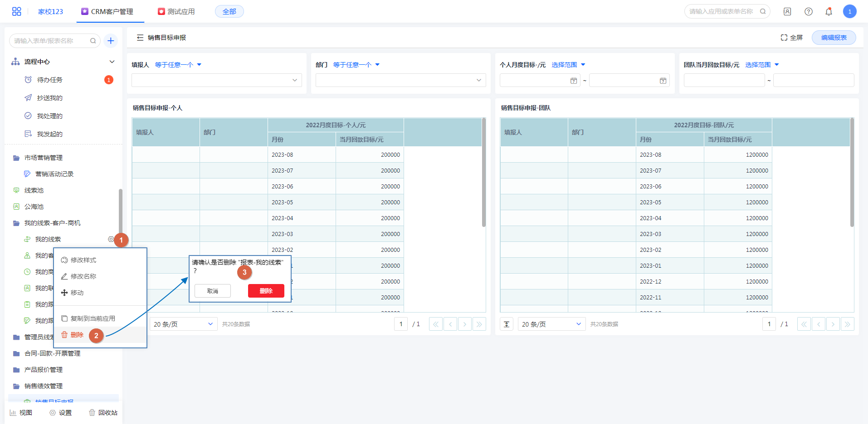The height and width of the screenshot is (424, 868).
Task: Select 修改名称 in the context menu
Action: [83, 276]
